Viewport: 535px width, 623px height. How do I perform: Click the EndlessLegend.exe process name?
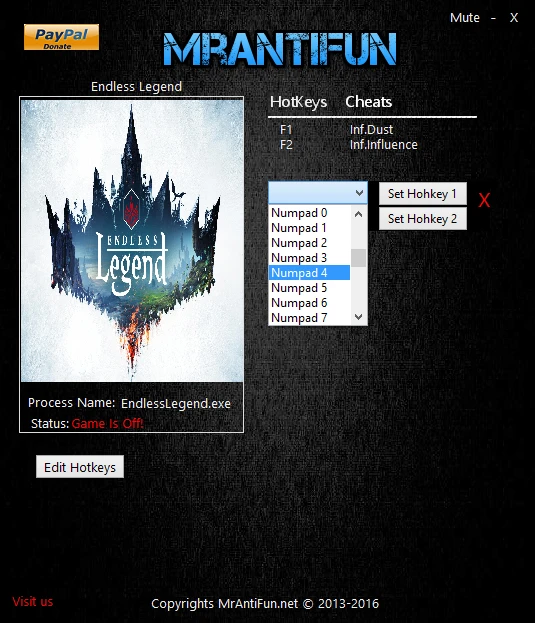[176, 404]
